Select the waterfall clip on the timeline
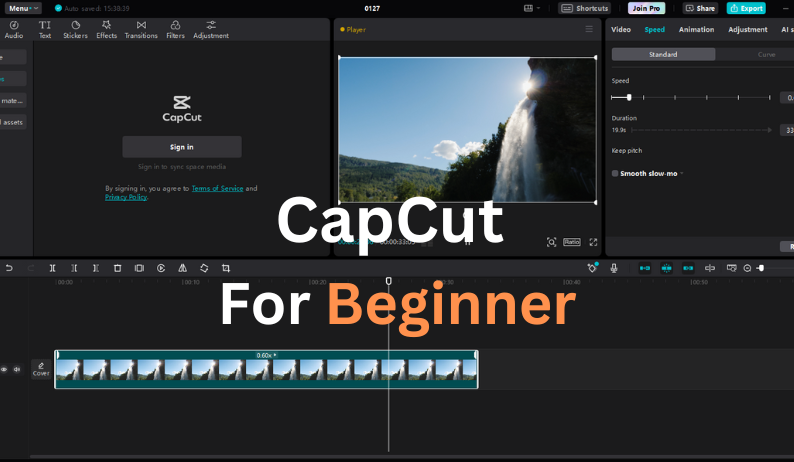The height and width of the screenshot is (462, 794). pyautogui.click(x=266, y=369)
